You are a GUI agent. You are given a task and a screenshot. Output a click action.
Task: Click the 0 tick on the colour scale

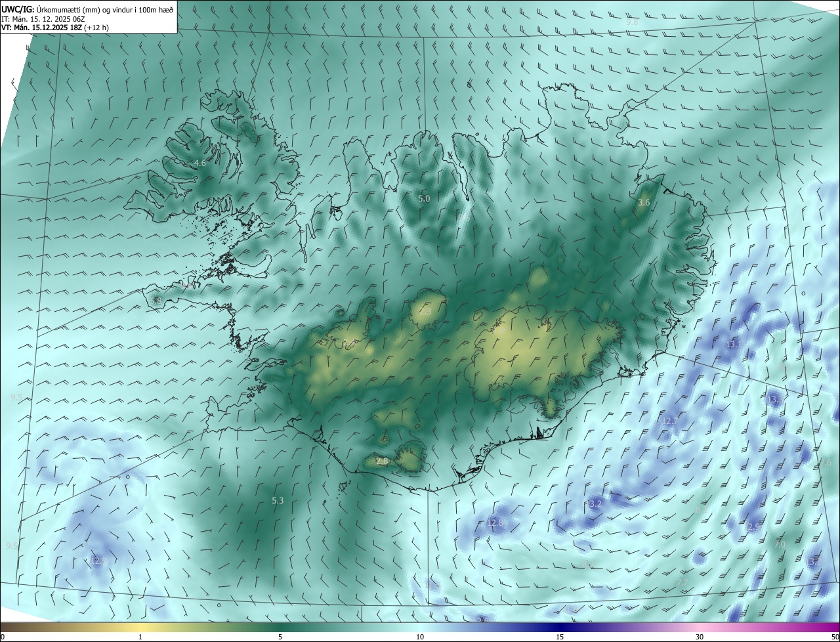[2, 637]
